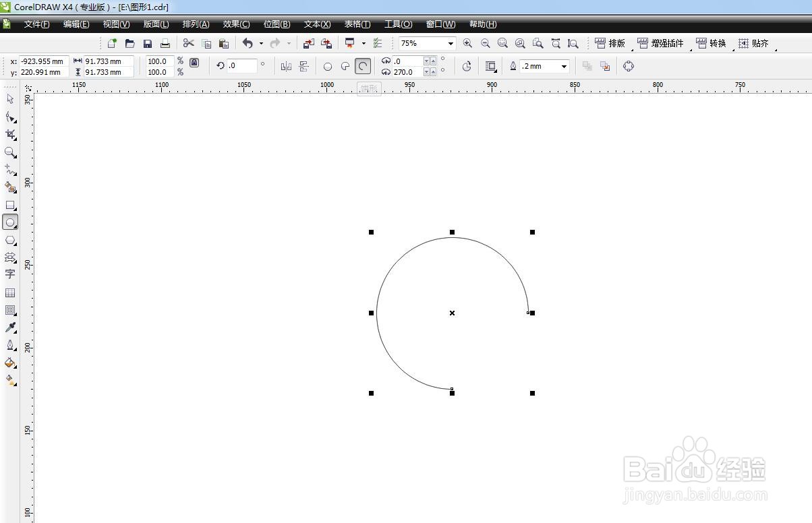Open a file with folder icon

pyautogui.click(x=129, y=43)
